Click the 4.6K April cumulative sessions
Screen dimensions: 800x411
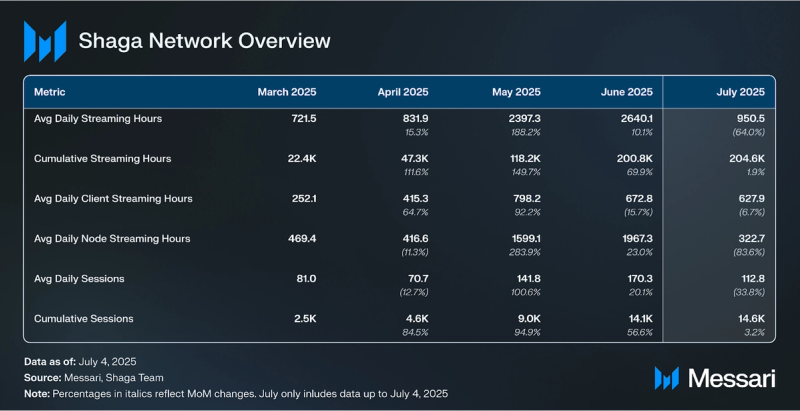pos(418,319)
